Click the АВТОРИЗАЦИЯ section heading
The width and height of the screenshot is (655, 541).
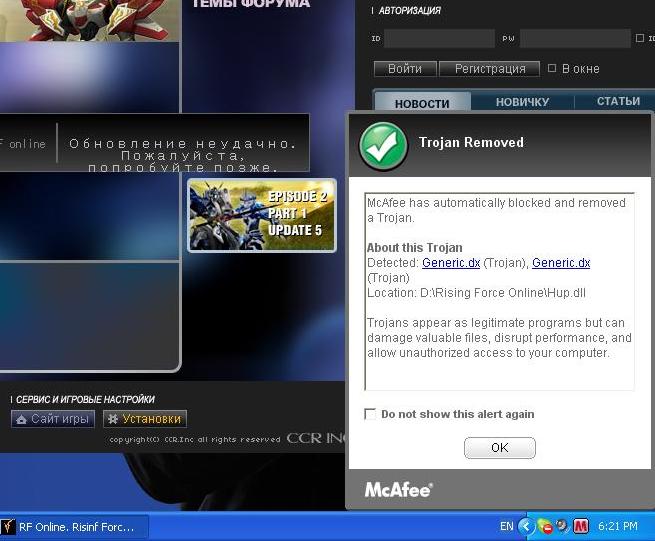coord(409,11)
